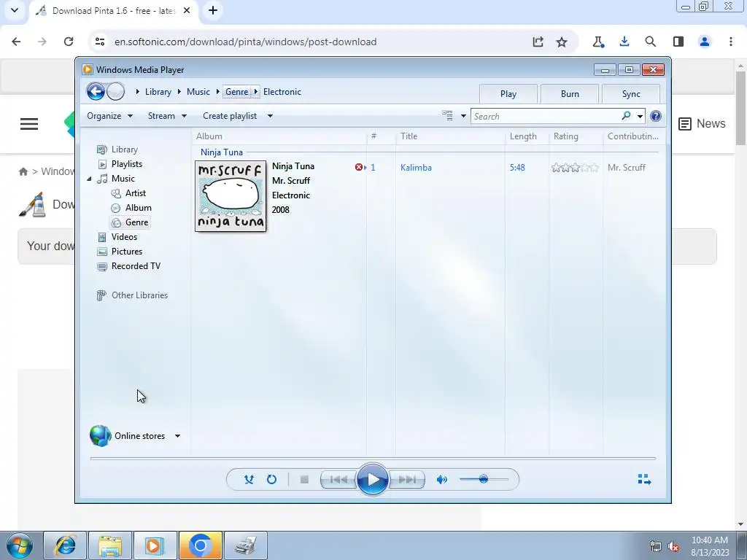Screen dimensions: 747x560
Task: Open the Sync tab
Action: [631, 94]
